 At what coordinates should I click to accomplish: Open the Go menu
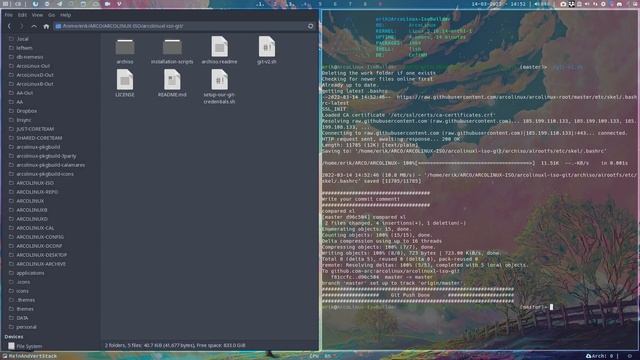51,15
